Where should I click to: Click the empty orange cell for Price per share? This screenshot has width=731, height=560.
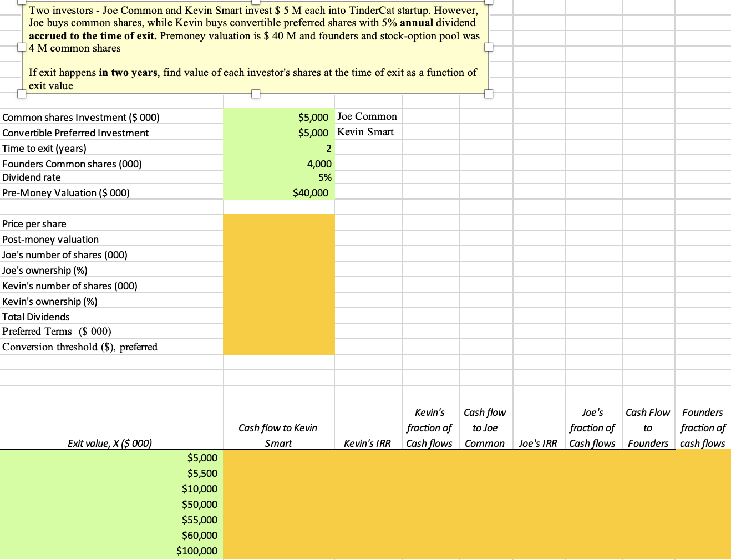[x=279, y=222]
